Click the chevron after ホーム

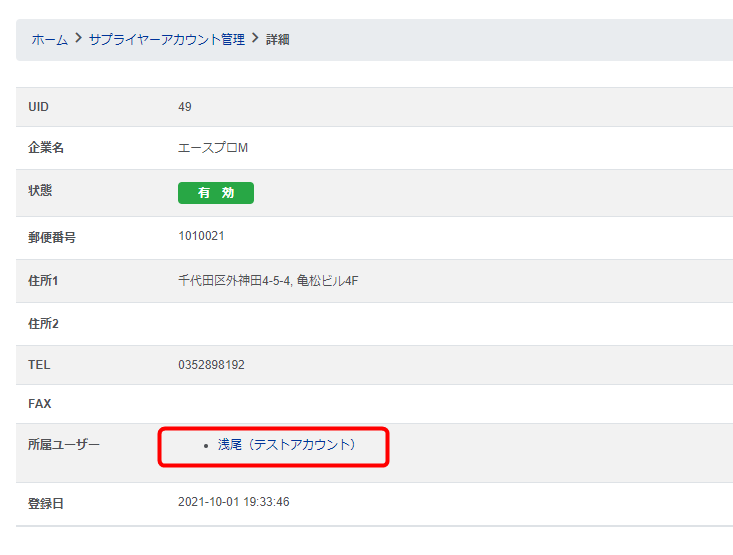click(78, 40)
